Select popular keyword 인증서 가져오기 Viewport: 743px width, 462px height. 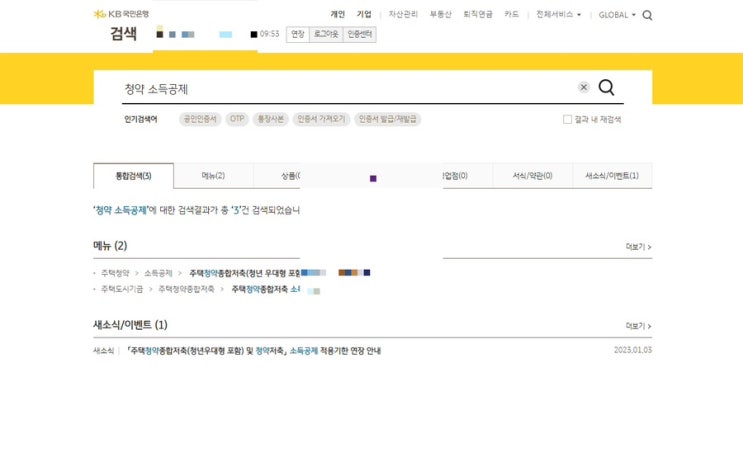321,119
